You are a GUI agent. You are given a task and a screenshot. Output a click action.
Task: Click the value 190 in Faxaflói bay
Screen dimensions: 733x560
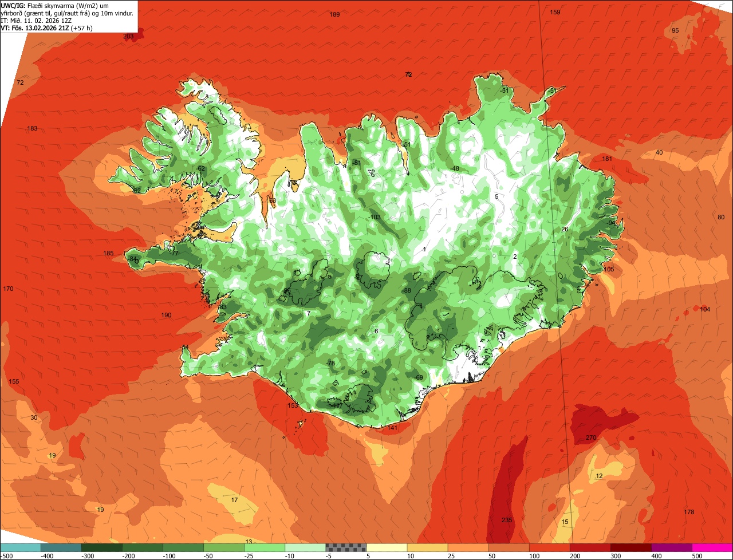(x=166, y=315)
